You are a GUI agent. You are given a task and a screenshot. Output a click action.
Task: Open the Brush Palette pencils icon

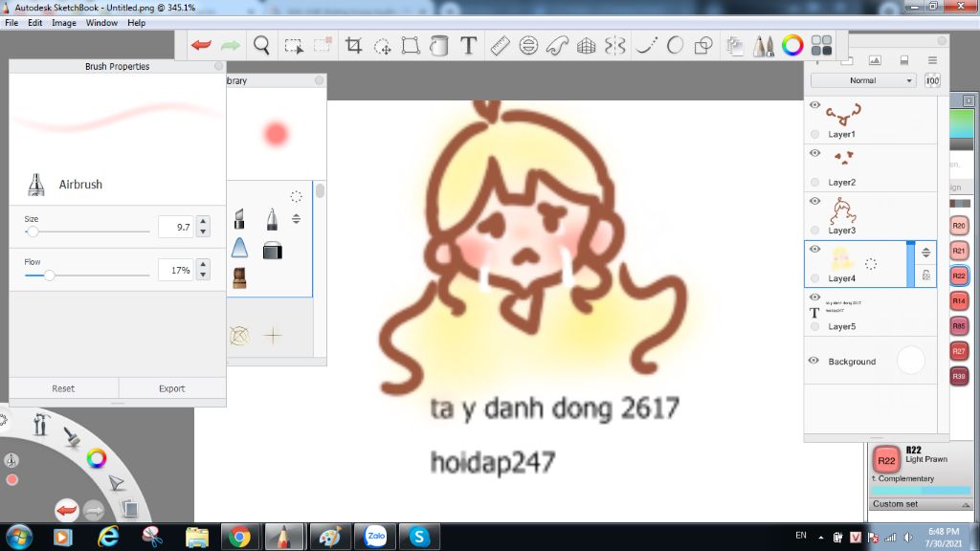pyautogui.click(x=763, y=46)
